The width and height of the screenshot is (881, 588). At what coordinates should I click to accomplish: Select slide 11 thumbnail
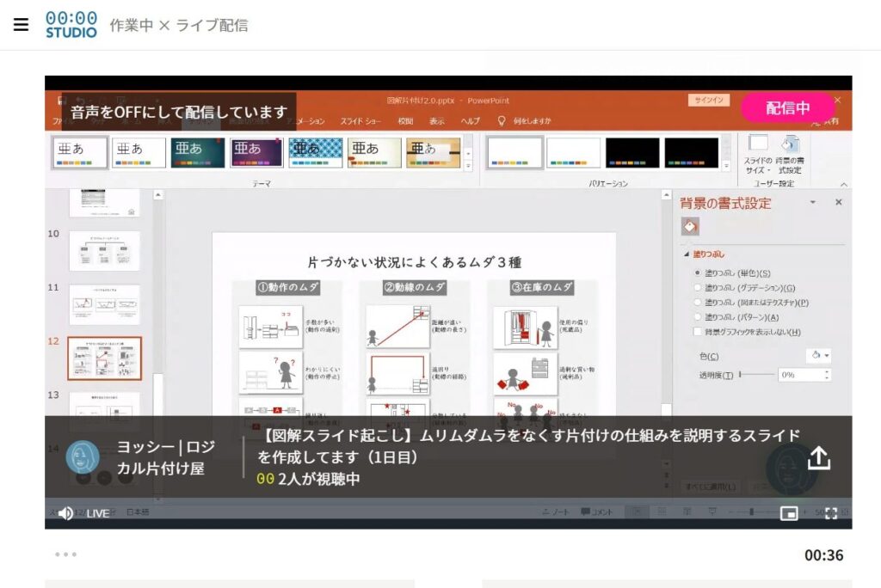104,304
